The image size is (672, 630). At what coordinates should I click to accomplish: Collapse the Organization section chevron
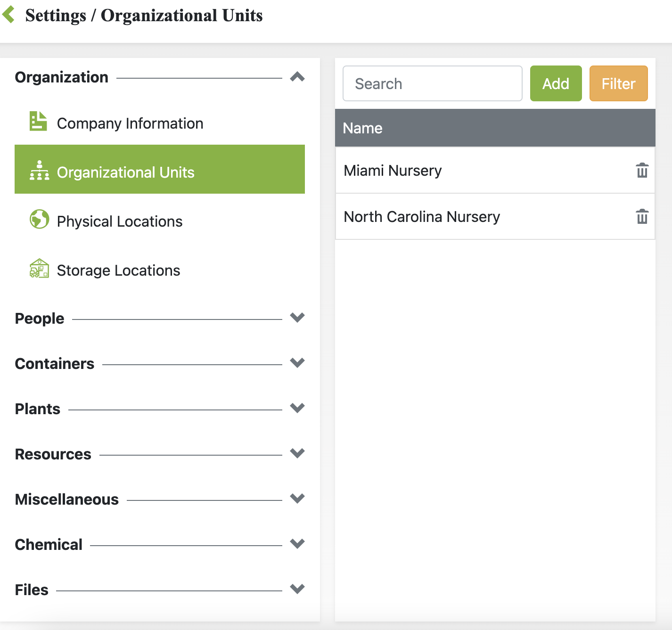[x=297, y=77]
